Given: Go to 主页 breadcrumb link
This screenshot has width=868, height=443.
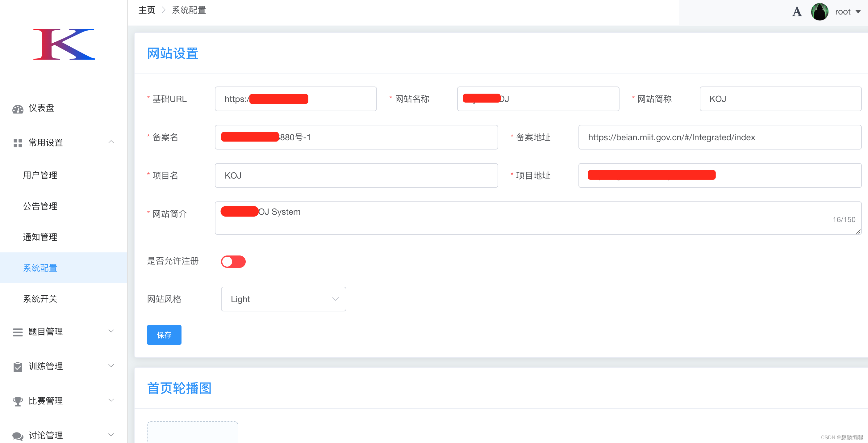Looking at the screenshot, I should point(147,10).
